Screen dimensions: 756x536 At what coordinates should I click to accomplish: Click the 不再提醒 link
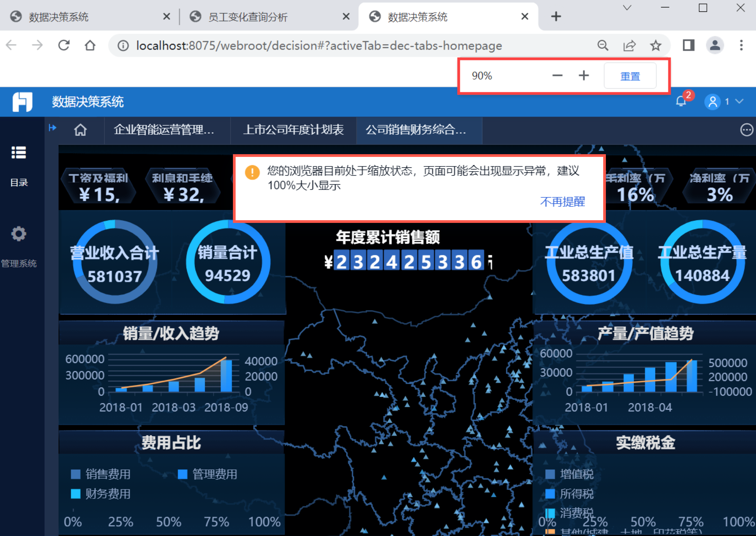click(562, 202)
